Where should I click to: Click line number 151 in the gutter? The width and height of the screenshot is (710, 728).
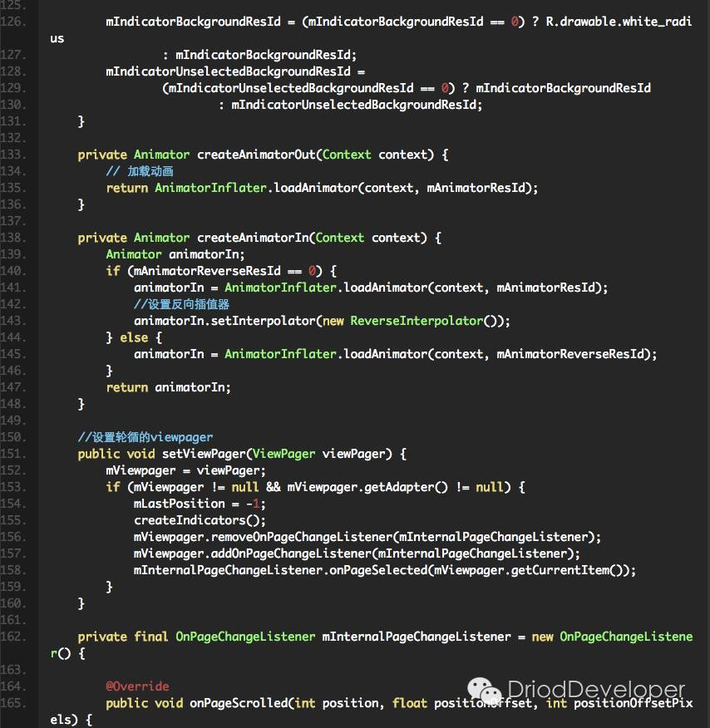pos(13,454)
